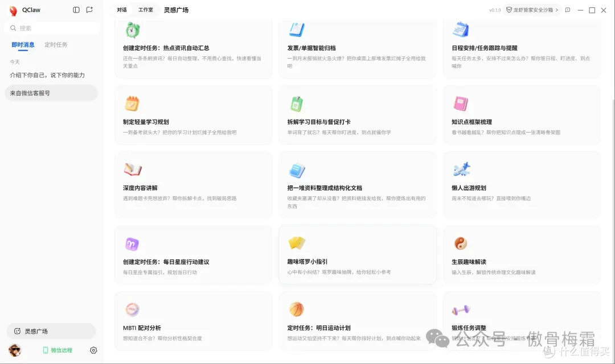Viewport: 615px width, 364px height.
Task: Click the basketball icon for 明日运动计划
Action: 297,309
